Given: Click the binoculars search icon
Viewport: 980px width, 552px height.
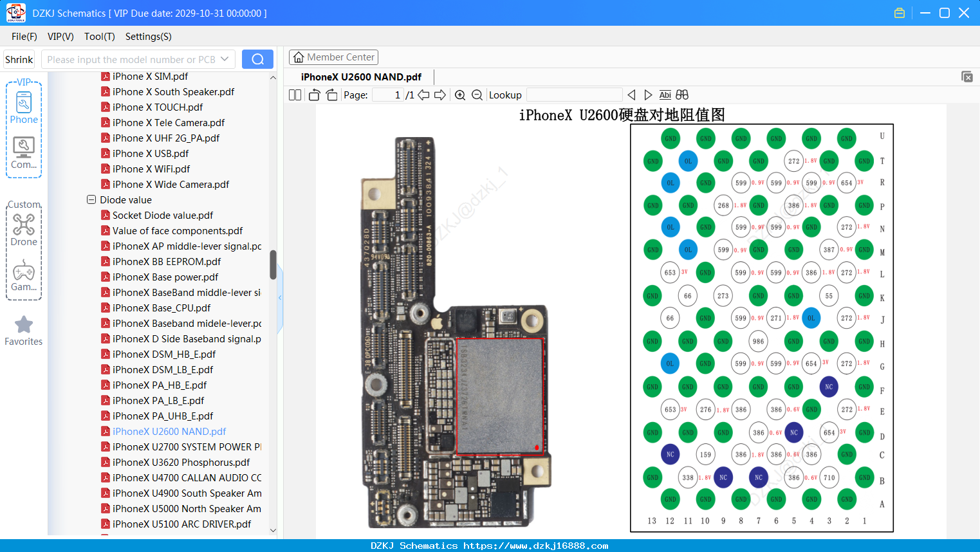Looking at the screenshot, I should [682, 95].
